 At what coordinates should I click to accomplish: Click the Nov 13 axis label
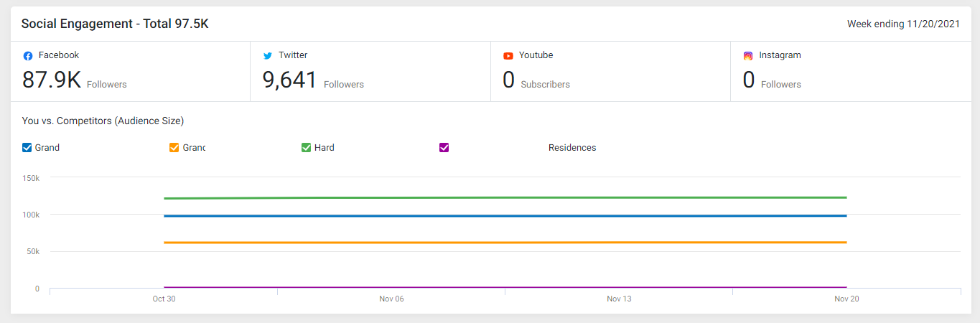coord(619,299)
